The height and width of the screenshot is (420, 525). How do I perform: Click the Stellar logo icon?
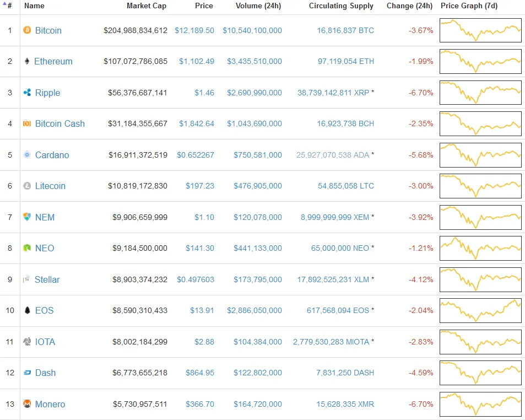(26, 279)
